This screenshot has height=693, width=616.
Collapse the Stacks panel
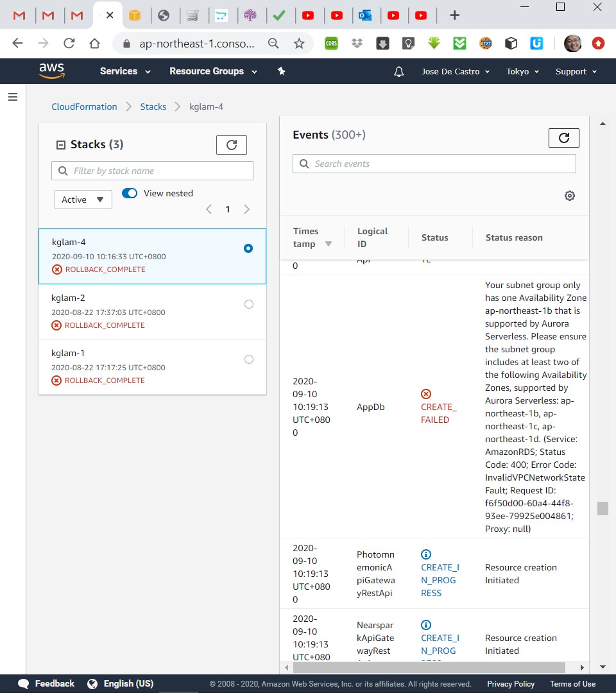pyautogui.click(x=61, y=145)
